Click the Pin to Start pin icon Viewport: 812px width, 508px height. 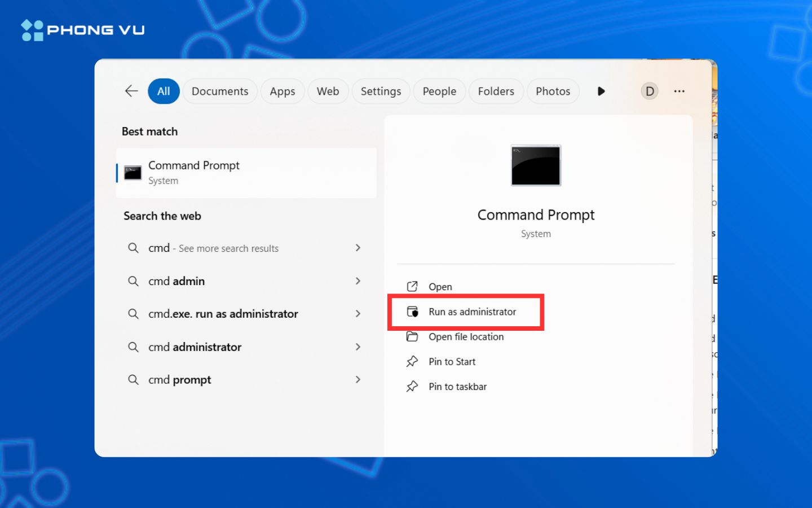click(412, 361)
